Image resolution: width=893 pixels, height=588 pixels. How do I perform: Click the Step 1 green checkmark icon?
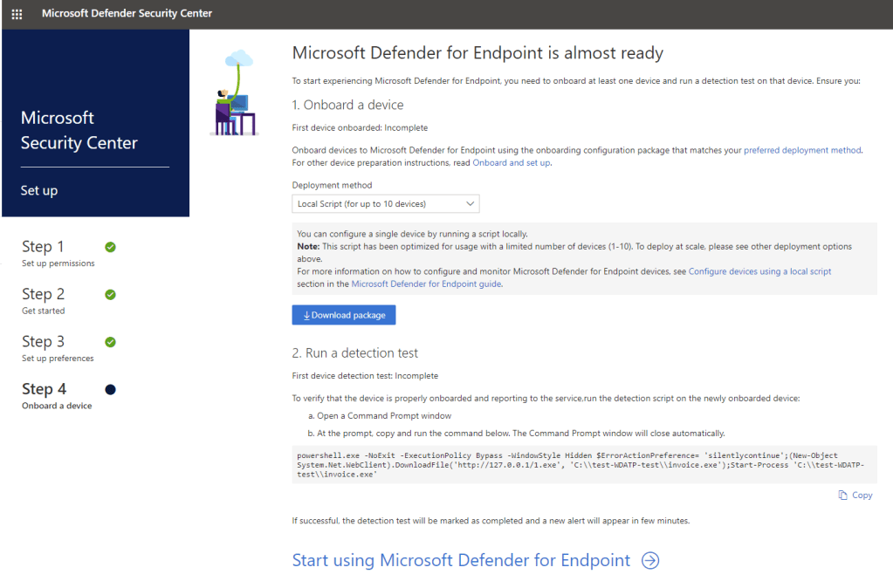coord(110,247)
